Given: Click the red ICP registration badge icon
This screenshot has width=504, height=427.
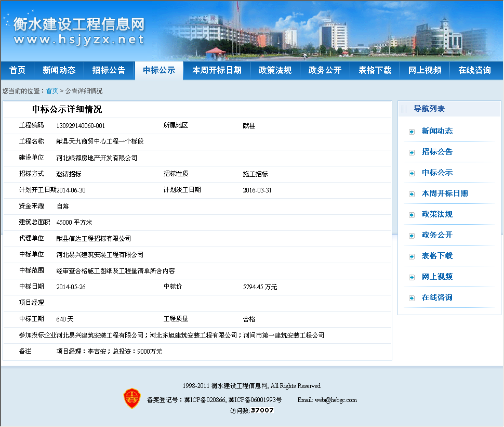Looking at the screenshot, I should point(132,398).
